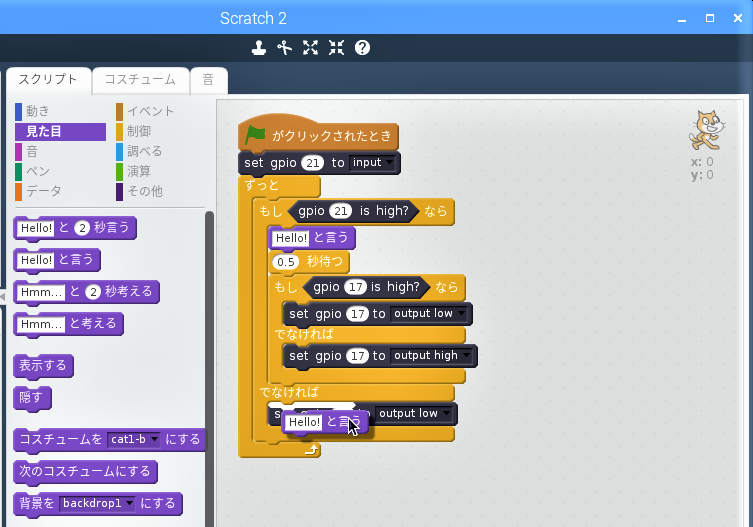
Task: Click the loop arrow at forever block bottom
Action: pos(312,450)
